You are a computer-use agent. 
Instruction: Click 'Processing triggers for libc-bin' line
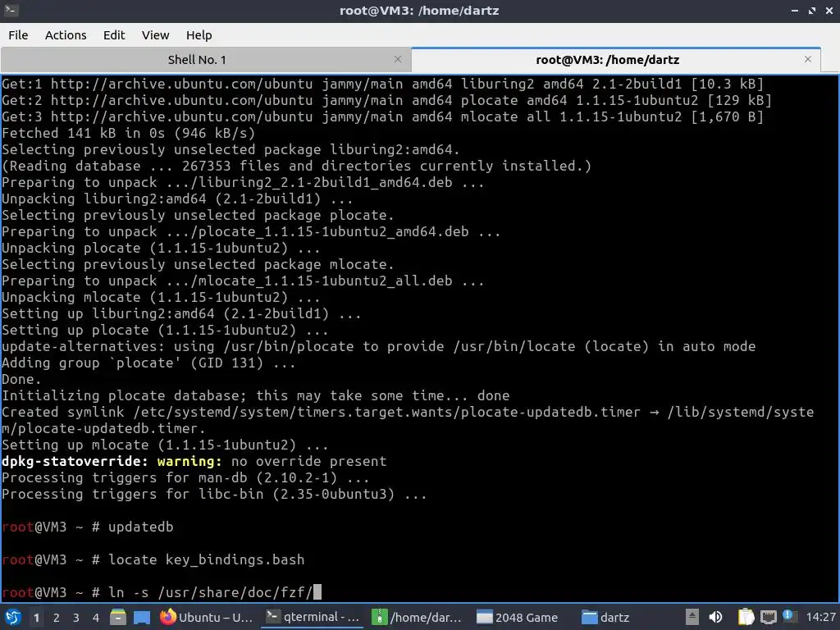coord(214,494)
